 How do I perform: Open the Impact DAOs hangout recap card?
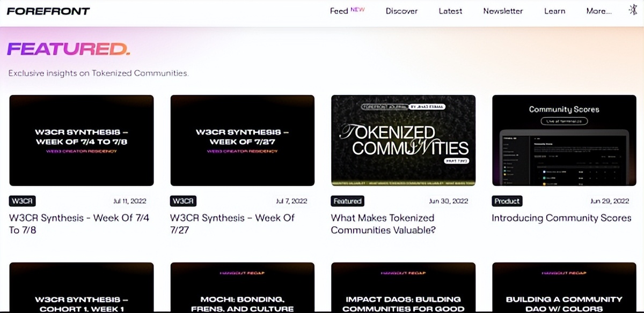(x=403, y=288)
